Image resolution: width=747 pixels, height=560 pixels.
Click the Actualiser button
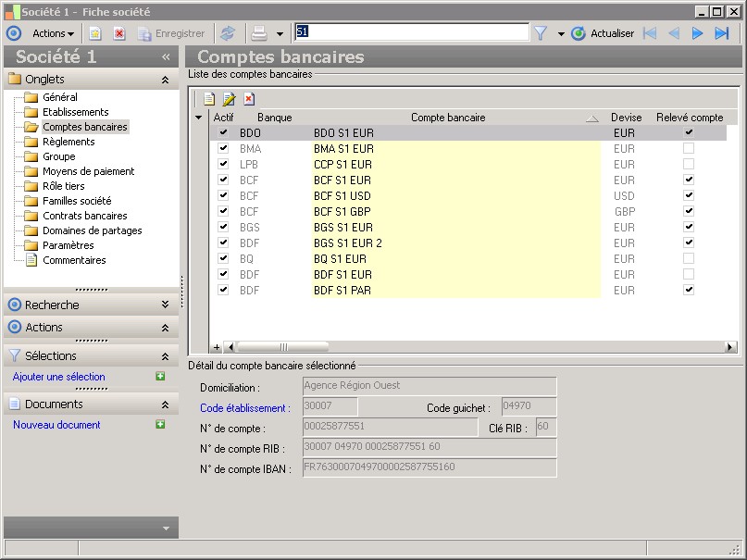coord(603,33)
